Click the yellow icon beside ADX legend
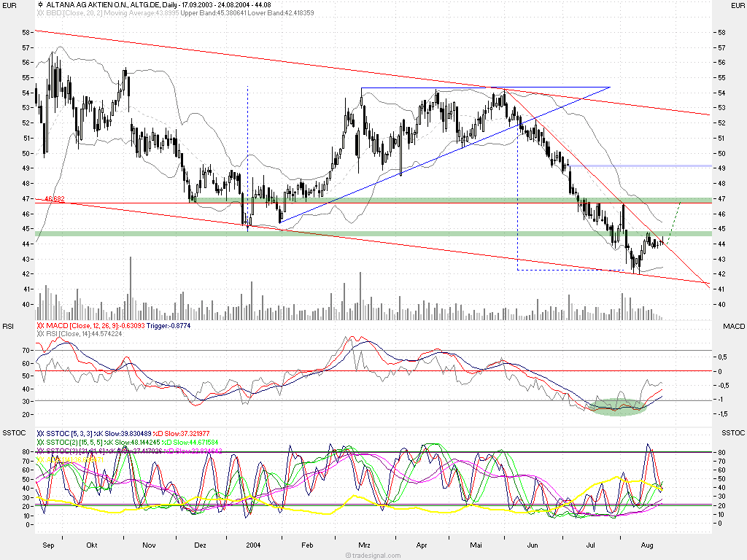The width and height of the screenshot is (747, 560). (41, 459)
